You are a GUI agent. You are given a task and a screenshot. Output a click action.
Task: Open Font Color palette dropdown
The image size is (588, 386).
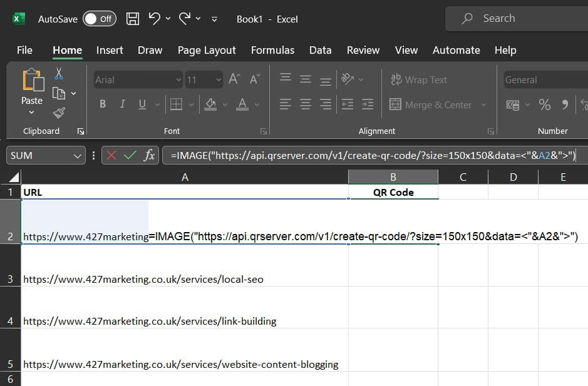257,104
